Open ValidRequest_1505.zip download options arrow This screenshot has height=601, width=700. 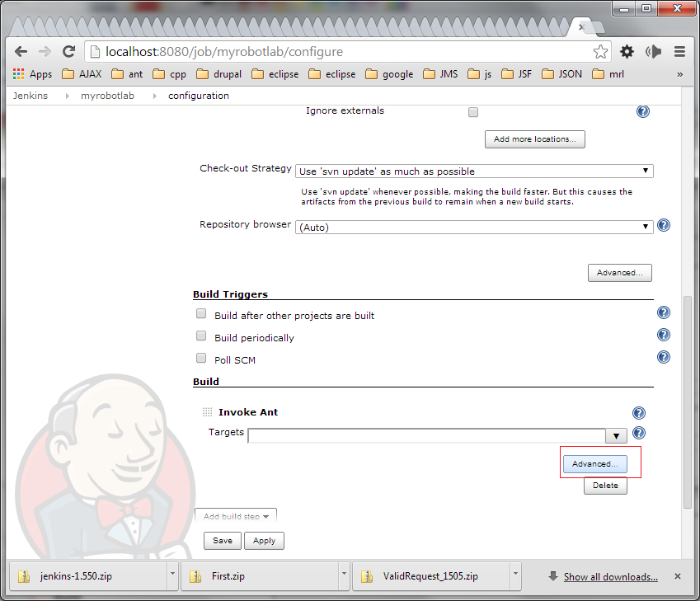coord(515,575)
